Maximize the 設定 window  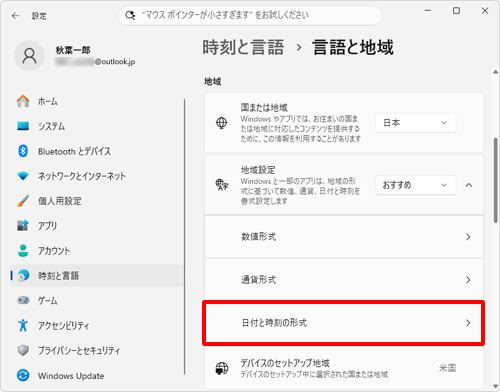[456, 11]
